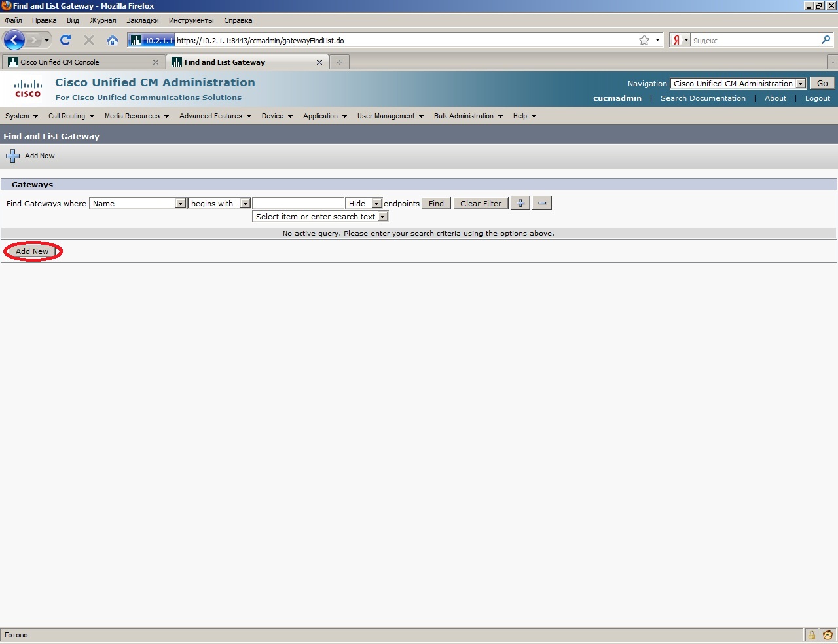Open the 'begins with' condition dropdown
Viewport: 838px width, 644px height.
[219, 204]
